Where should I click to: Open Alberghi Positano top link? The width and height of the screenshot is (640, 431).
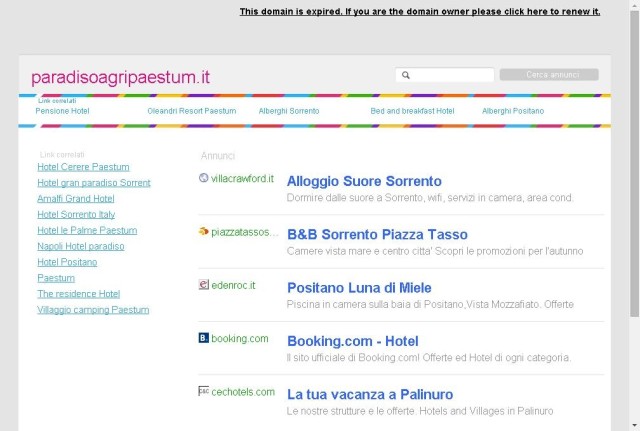(513, 111)
